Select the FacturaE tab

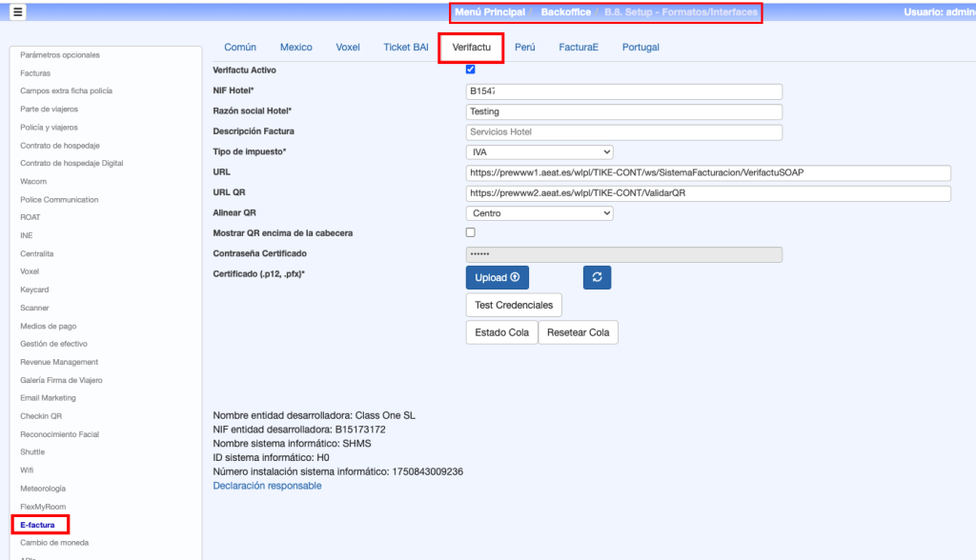pos(579,48)
